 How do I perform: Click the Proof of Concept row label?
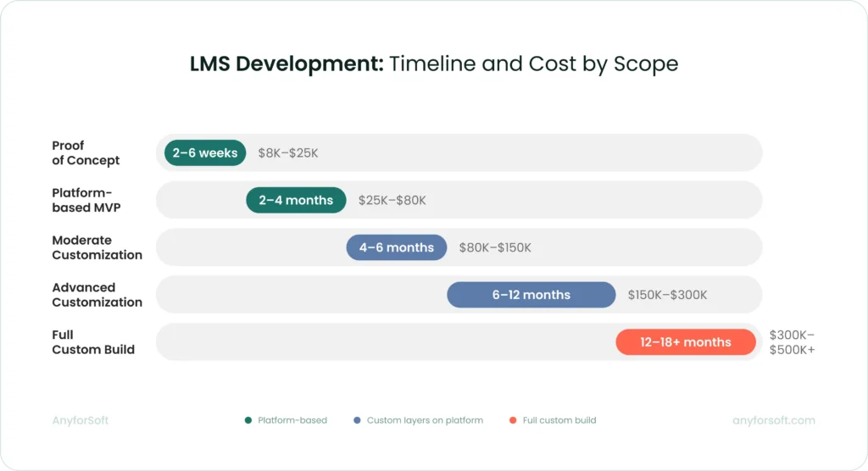pyautogui.click(x=86, y=152)
